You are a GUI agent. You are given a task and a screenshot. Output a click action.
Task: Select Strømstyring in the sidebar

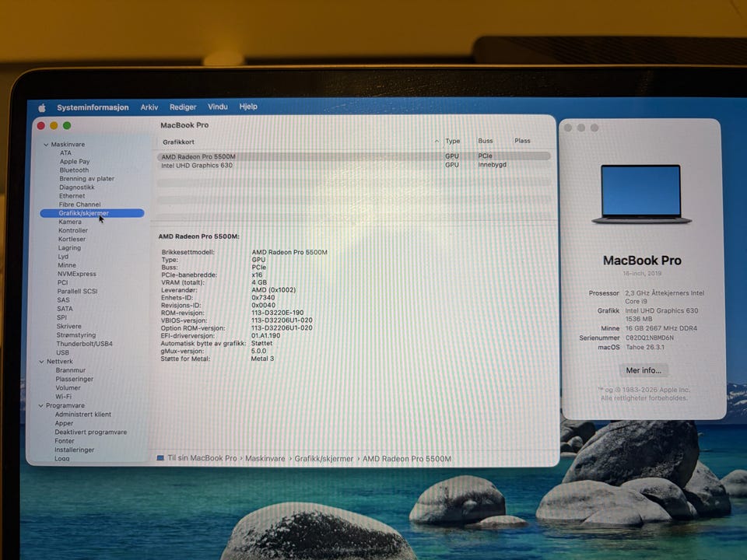pos(76,335)
